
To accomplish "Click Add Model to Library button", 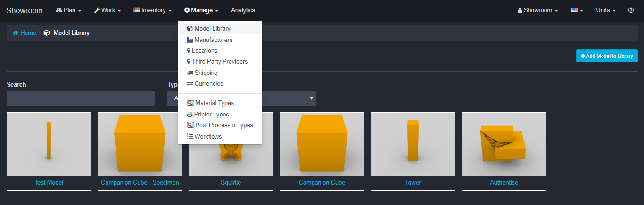I will (607, 56).
